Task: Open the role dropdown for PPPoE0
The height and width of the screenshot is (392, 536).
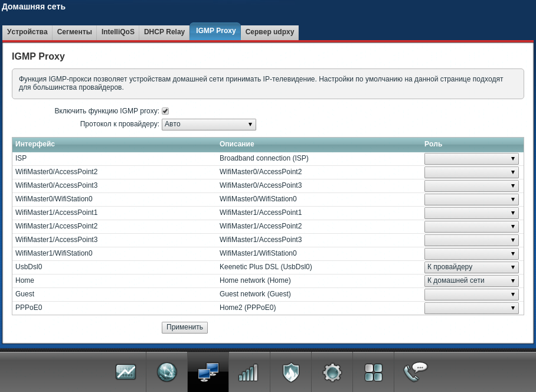Action: [x=471, y=308]
